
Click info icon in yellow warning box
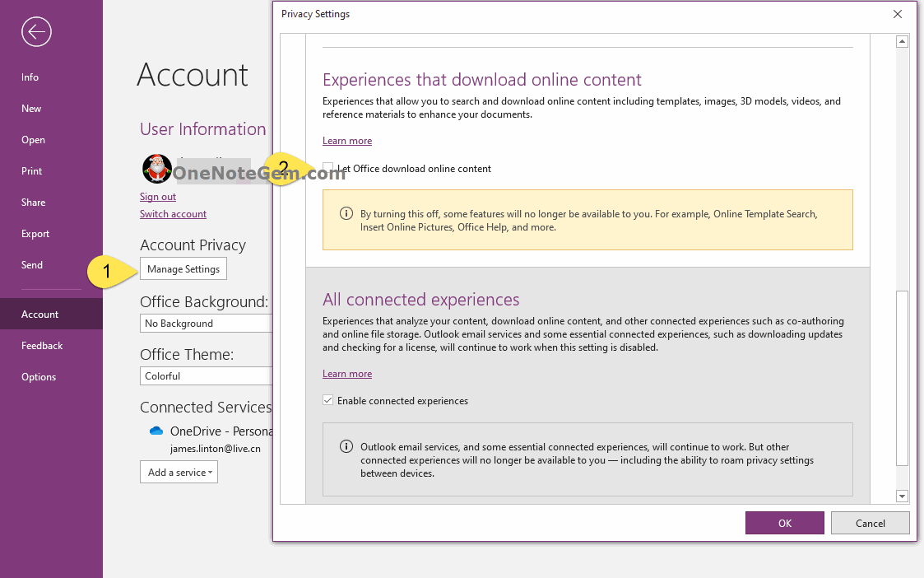[346, 213]
